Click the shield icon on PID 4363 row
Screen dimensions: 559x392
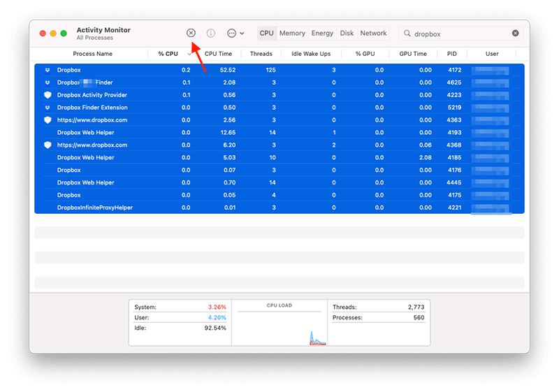[48, 119]
